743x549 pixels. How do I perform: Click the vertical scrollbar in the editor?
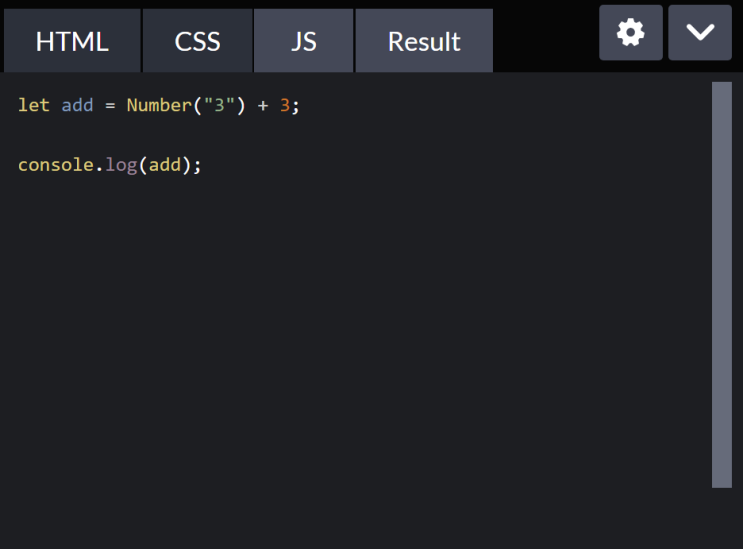pos(722,285)
